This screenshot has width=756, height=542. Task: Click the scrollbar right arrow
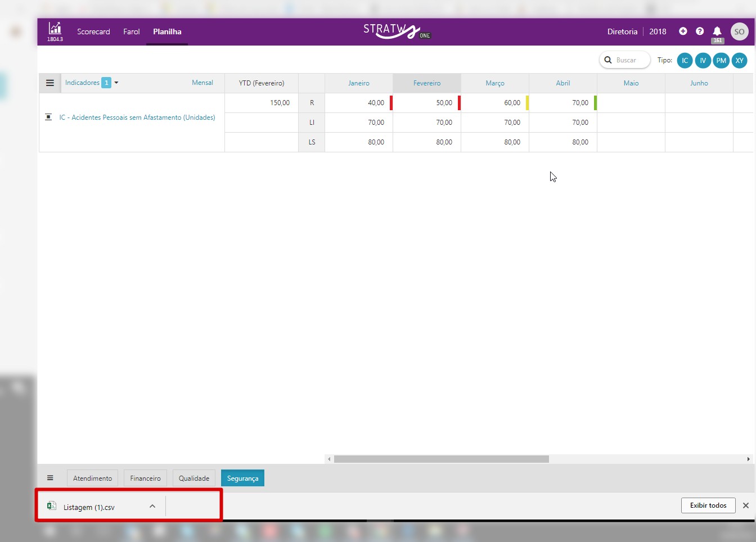coord(748,459)
